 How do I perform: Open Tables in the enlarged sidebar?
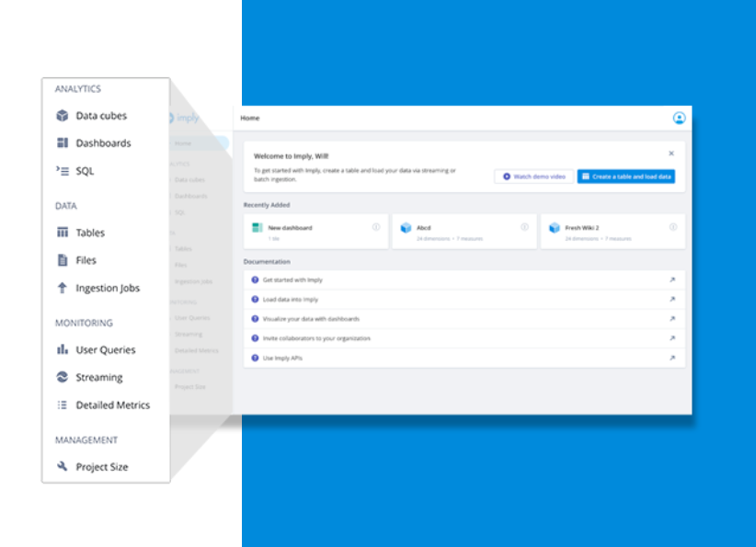coord(90,233)
